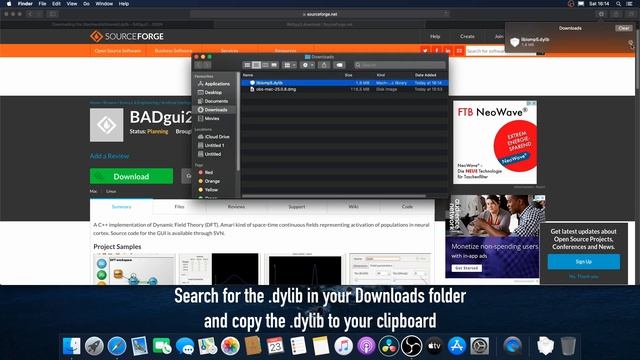Open QuickTime Player in the Dock
This screenshot has height=360, width=640.
[512, 346]
